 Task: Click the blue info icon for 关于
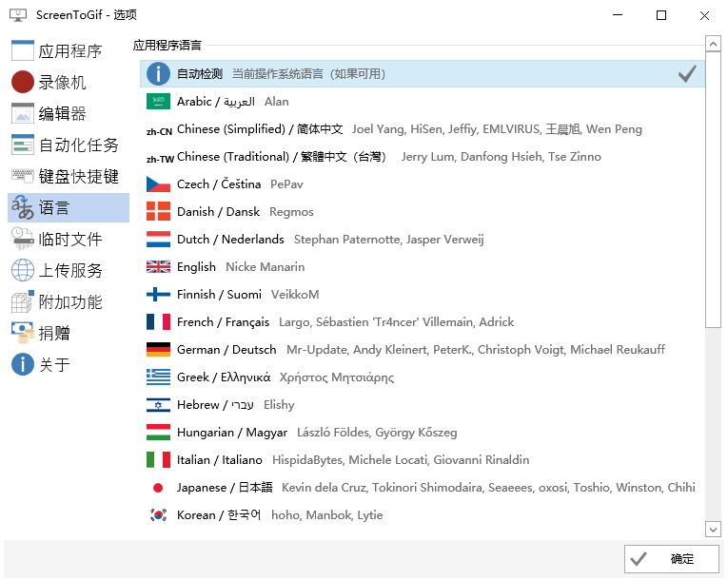tap(22, 364)
